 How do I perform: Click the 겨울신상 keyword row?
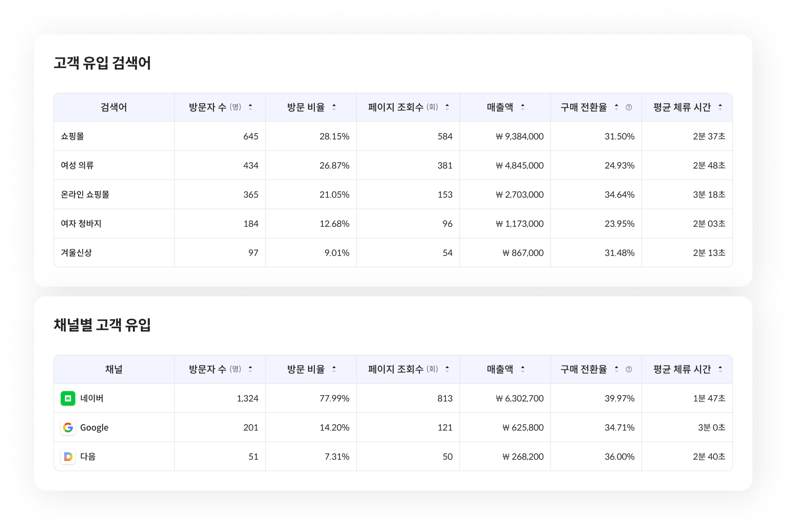click(x=76, y=253)
